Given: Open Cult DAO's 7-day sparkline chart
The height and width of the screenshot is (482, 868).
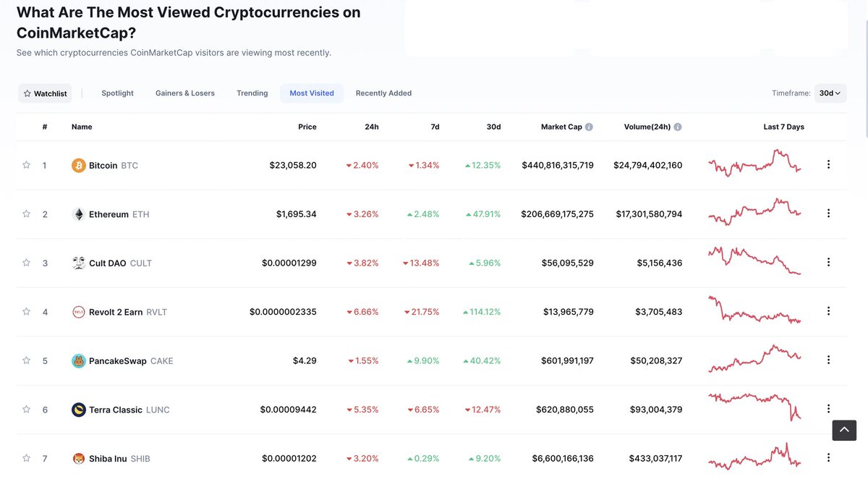Looking at the screenshot, I should [754, 261].
